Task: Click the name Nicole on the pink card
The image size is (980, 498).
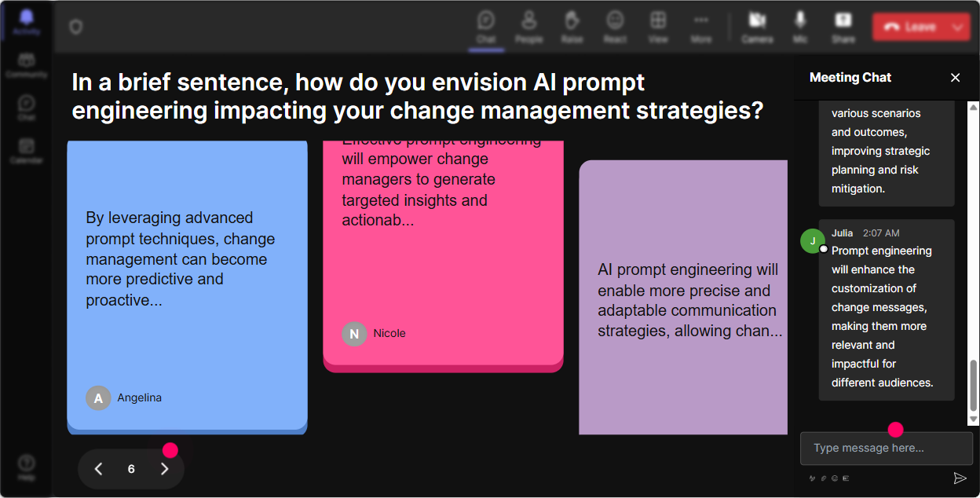Action: [x=389, y=334]
